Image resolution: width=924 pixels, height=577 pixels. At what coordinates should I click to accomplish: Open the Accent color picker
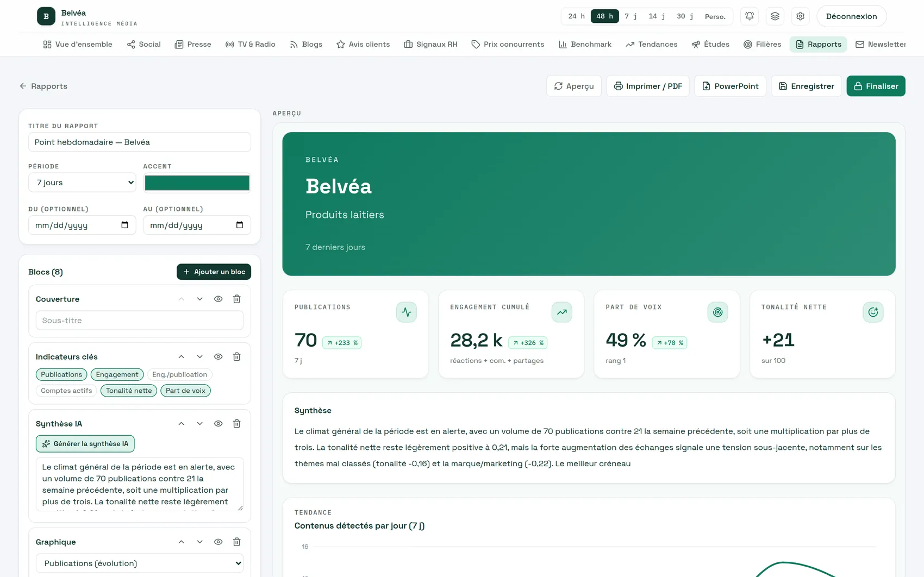pyautogui.click(x=197, y=183)
